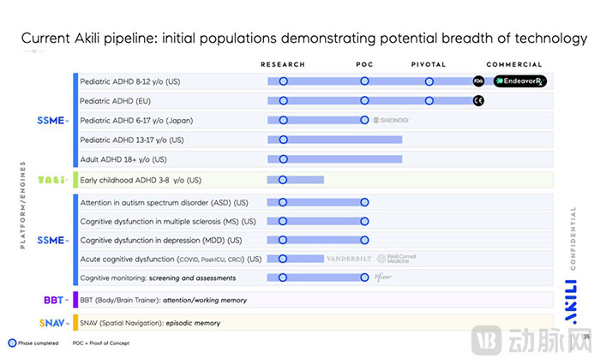Click the FDA approval badge
Image resolution: width=600 pixels, height=364 pixels.
(478, 81)
